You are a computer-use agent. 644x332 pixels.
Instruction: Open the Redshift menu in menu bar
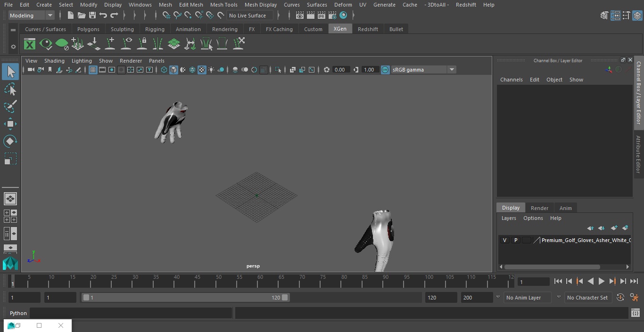(466, 5)
